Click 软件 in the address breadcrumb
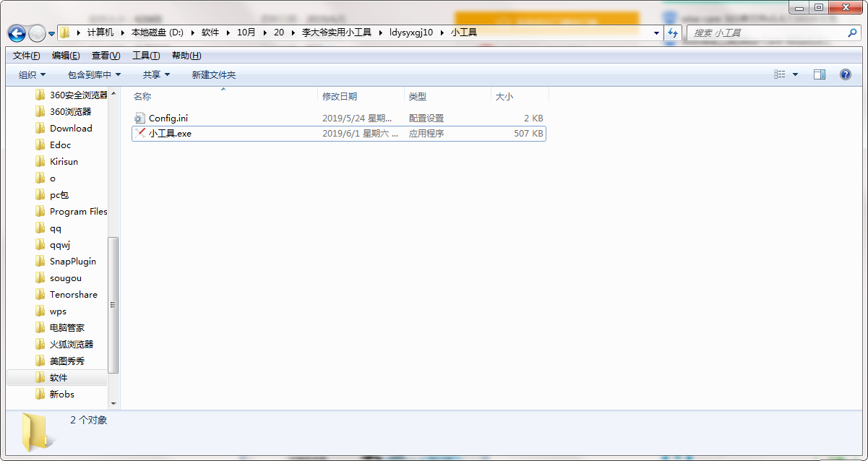 coord(210,33)
